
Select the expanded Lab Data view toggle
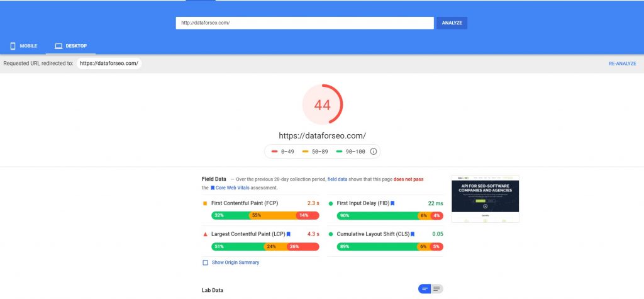click(437, 289)
